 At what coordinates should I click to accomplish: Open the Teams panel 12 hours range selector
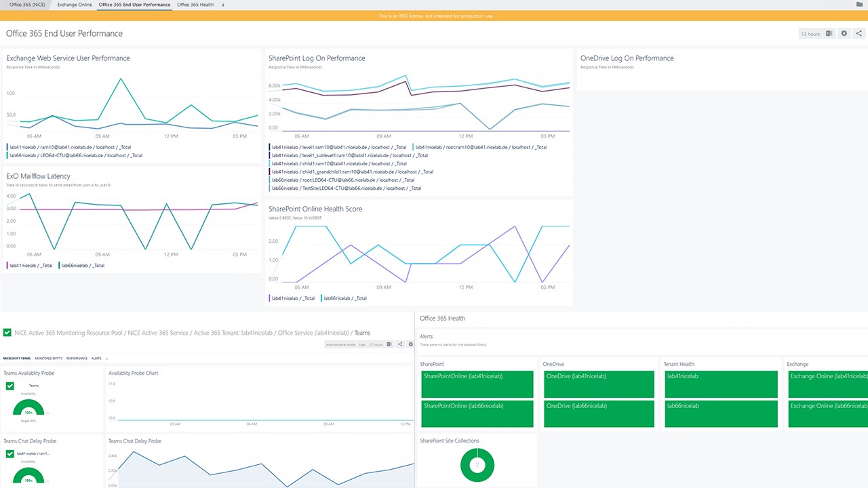376,344
